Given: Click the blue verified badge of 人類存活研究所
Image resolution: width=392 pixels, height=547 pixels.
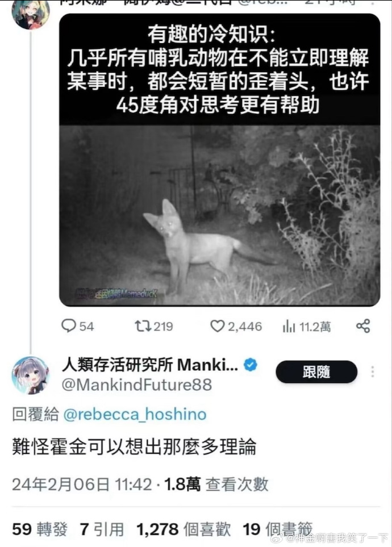Looking at the screenshot, I should coord(251,365).
